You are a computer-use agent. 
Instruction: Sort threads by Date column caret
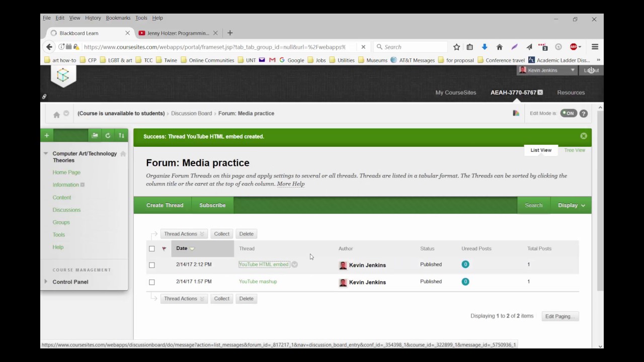(x=192, y=249)
